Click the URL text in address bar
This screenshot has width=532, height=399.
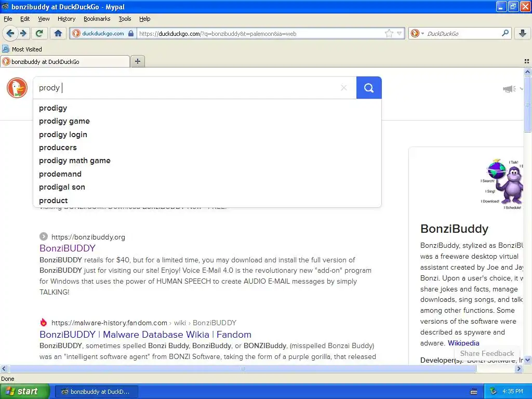pos(218,34)
